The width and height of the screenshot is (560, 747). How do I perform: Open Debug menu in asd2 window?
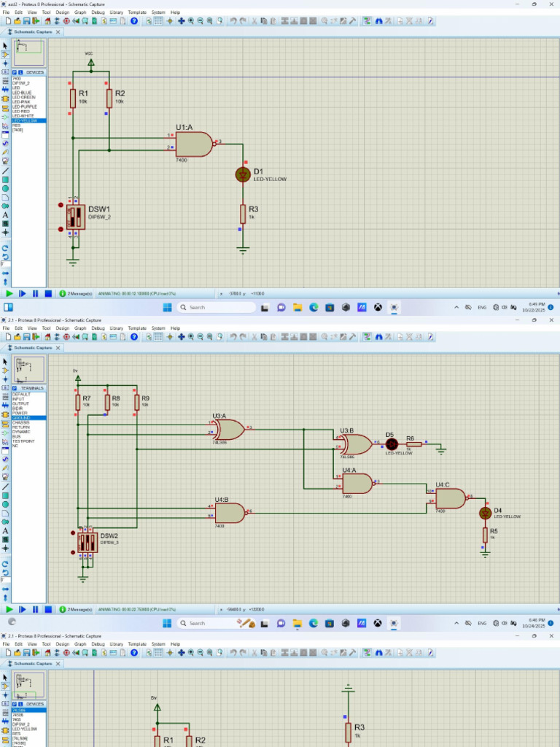coord(98,12)
